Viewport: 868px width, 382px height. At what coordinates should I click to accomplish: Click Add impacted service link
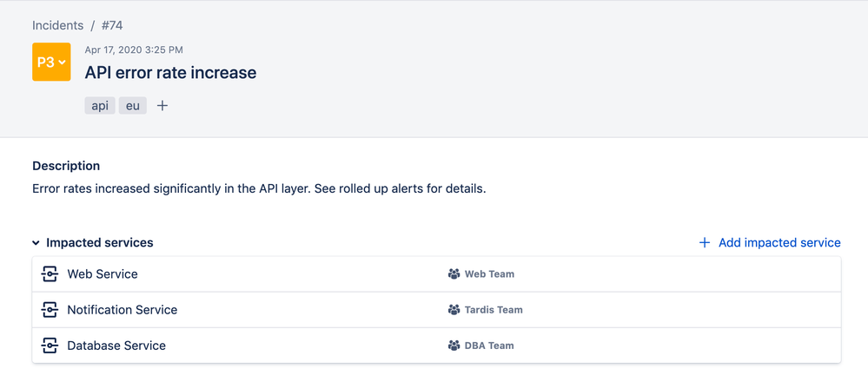click(779, 243)
